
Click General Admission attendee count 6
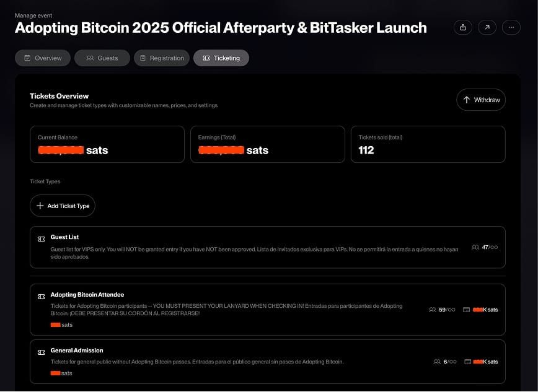445,362
